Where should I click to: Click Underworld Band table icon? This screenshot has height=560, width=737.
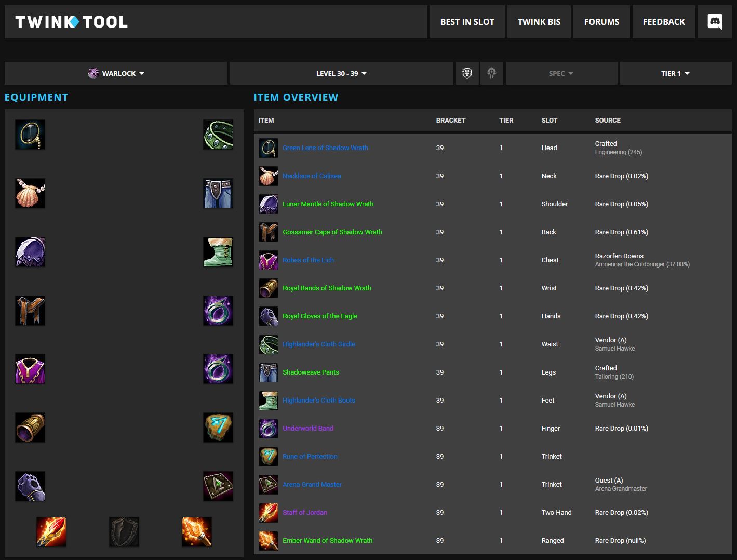pos(269,429)
